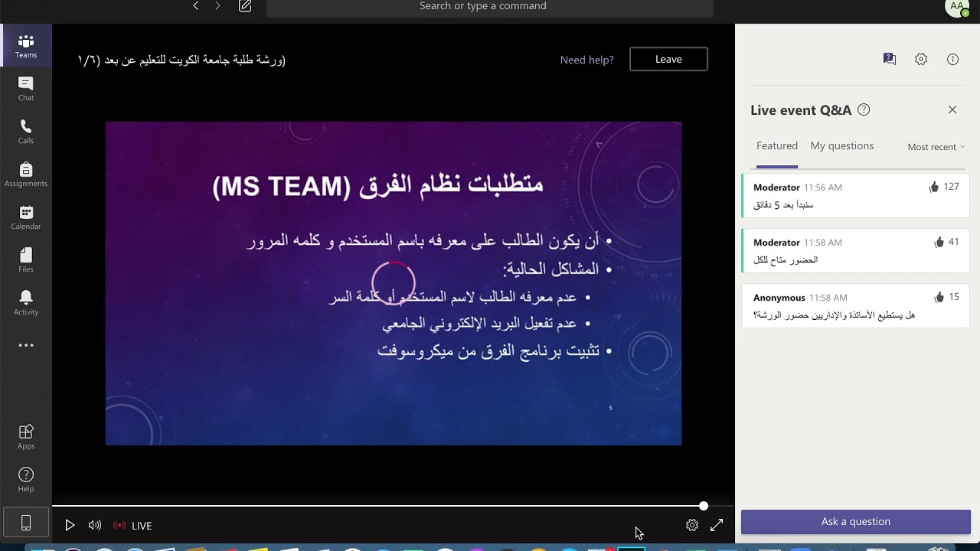Select the Moderator 11:56 AM message text
The width and height of the screenshot is (980, 551).
(783, 205)
